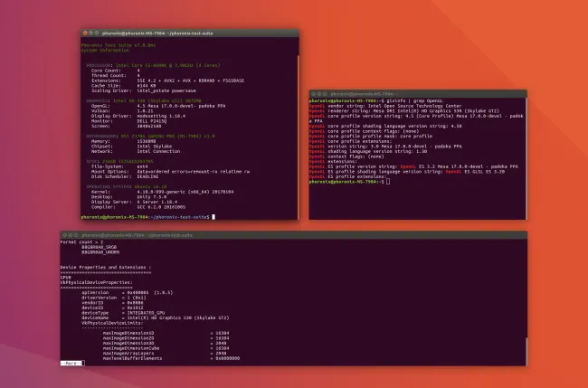Click the "Memory: 15360MB" line

(x=124, y=141)
